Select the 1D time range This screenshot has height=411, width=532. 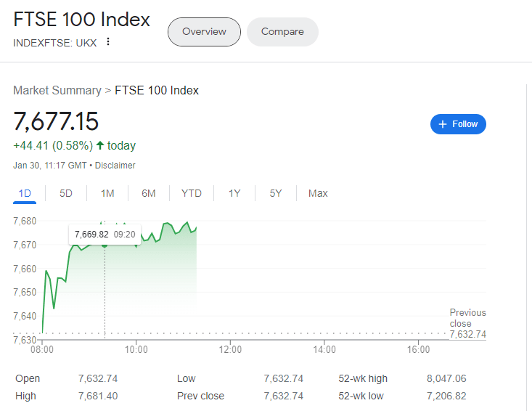25,193
